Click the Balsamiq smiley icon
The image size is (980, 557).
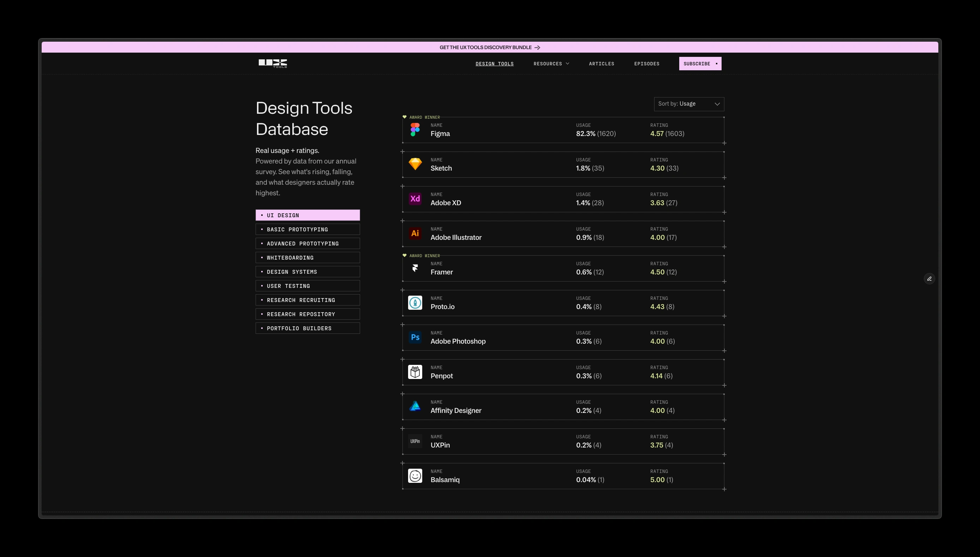coord(415,476)
